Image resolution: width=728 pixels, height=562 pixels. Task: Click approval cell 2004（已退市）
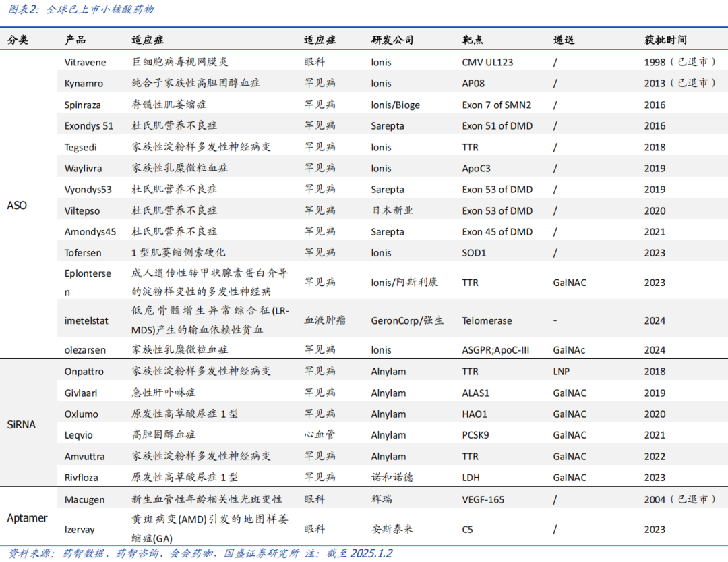coord(680,500)
